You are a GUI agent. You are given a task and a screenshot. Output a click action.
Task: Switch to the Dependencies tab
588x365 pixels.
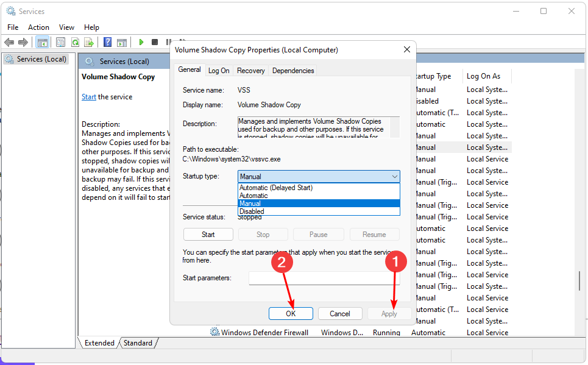tap(293, 71)
